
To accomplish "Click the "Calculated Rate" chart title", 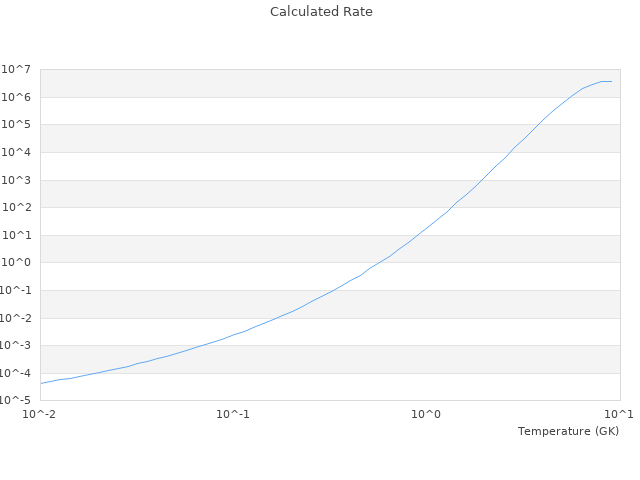I will 320,12.
